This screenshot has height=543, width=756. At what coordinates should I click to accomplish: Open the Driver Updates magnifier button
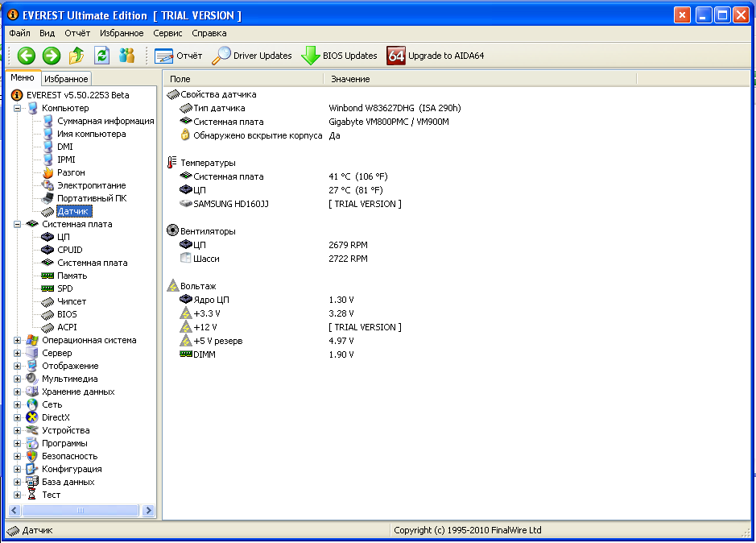coord(252,56)
